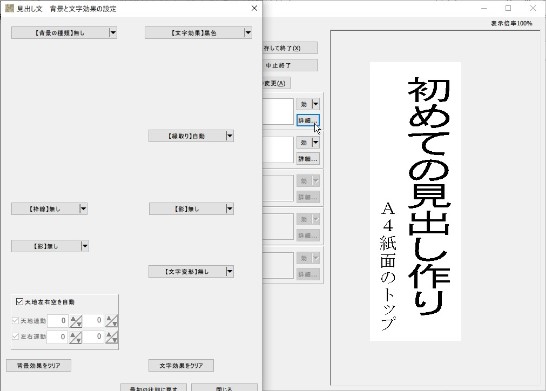Click the 文字効果をクリア button
Screen dimensions: 546x391
click(x=181, y=366)
